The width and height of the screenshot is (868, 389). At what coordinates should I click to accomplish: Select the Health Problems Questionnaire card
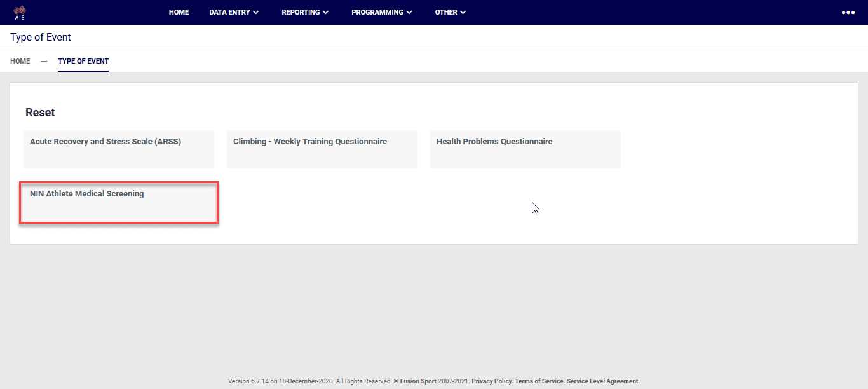point(525,149)
